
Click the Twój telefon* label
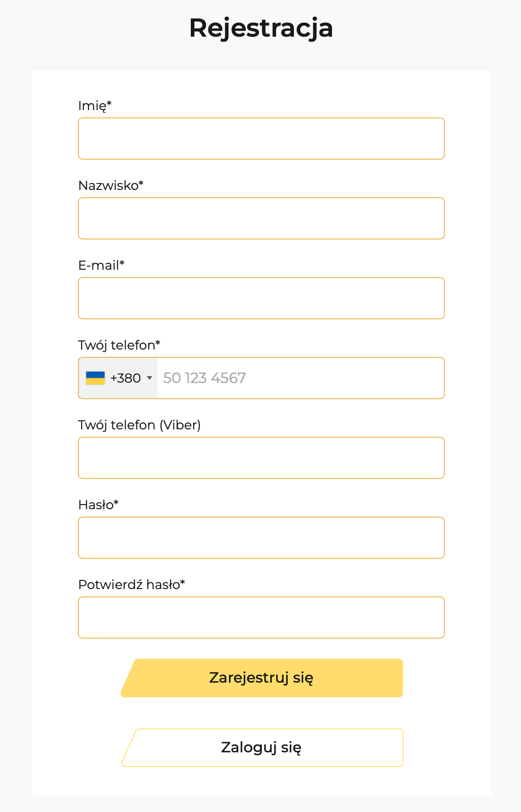tap(119, 345)
